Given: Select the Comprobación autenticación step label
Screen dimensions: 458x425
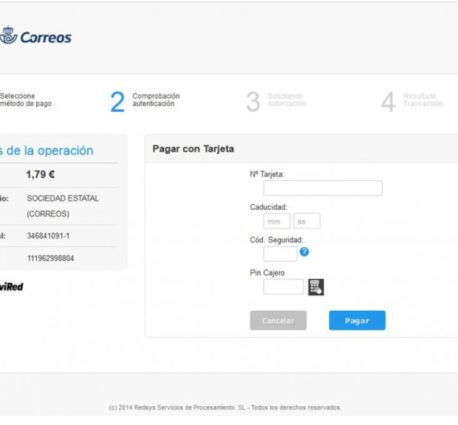Looking at the screenshot, I should point(156,100).
